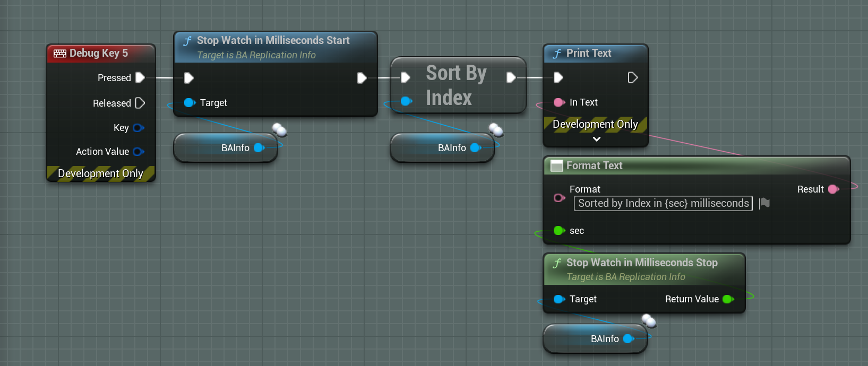Click the Target pin on Stop Watch Start node
Screen dimensions: 868x366
coord(190,103)
